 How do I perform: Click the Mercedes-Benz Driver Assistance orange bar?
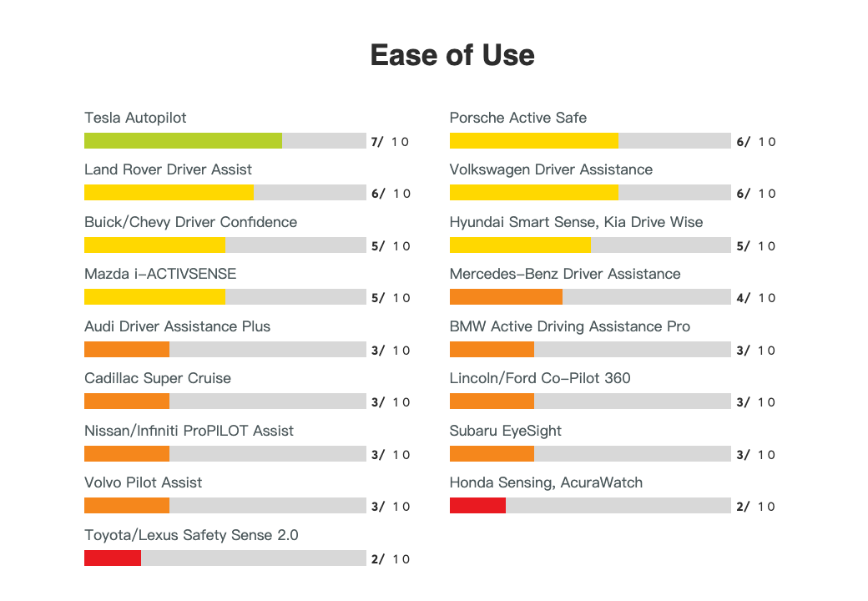pyautogui.click(x=506, y=296)
